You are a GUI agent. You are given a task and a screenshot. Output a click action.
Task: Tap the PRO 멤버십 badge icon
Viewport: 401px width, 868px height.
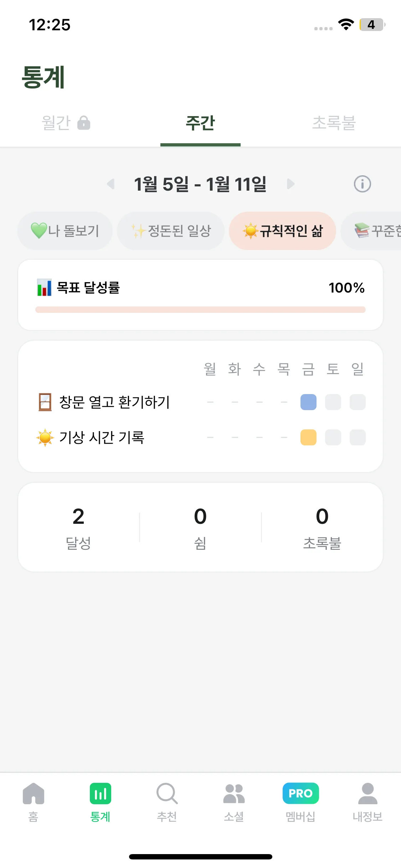tap(300, 794)
